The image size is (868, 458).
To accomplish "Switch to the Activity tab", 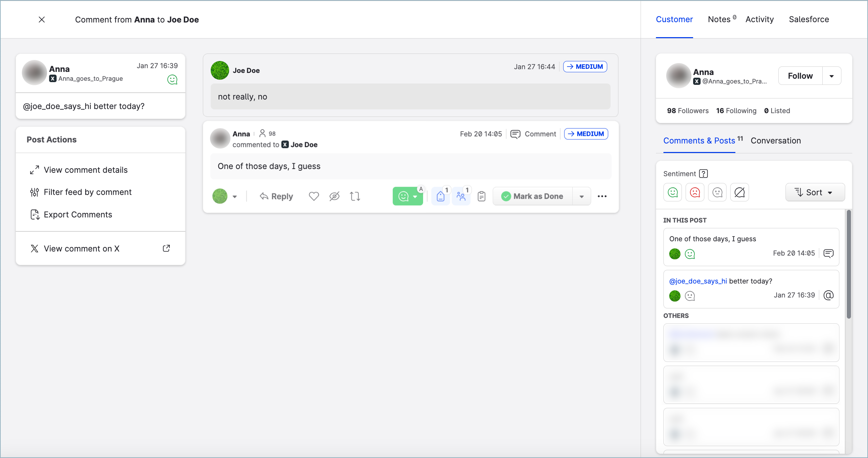I will 760,19.
